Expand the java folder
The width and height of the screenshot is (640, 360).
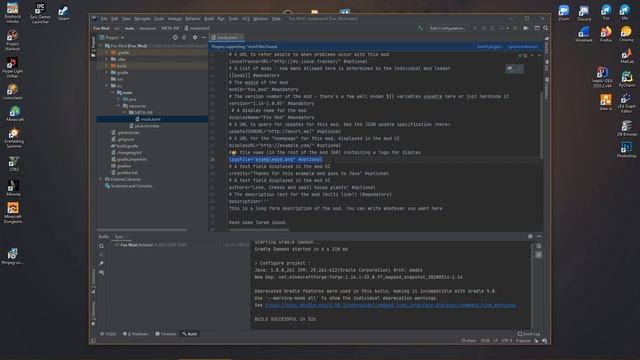tap(119, 99)
